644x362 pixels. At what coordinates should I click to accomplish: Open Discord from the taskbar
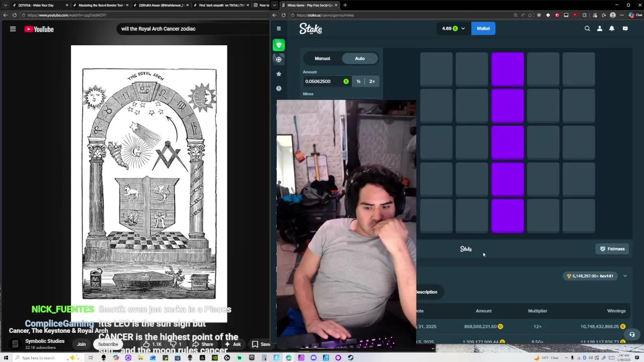click(x=313, y=357)
